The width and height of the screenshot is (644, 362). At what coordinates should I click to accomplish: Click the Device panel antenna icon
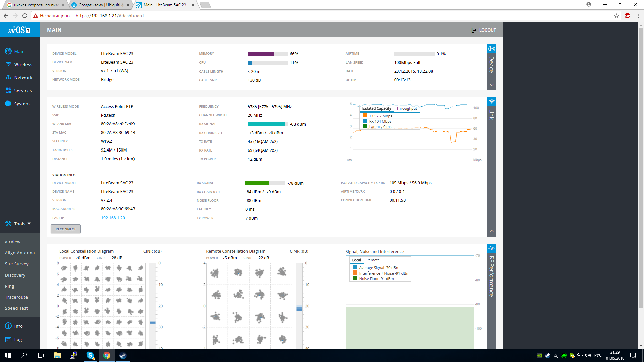[492, 49]
